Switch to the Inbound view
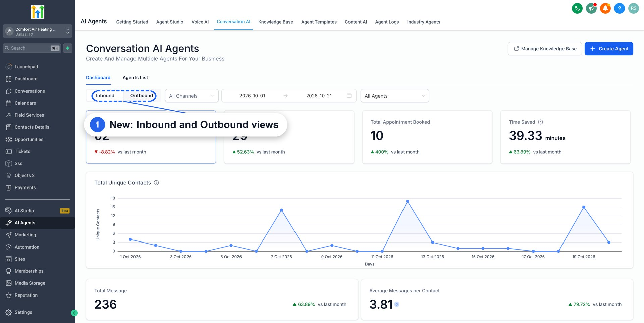This screenshot has width=644, height=323. [105, 96]
